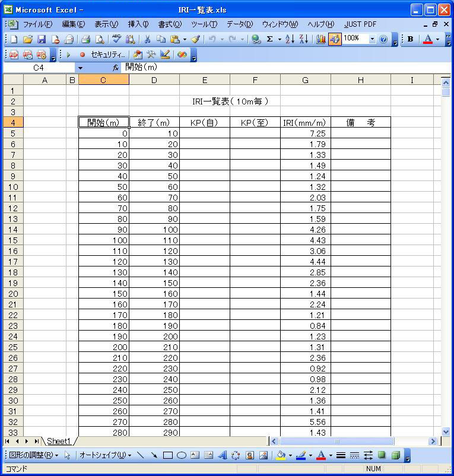The image size is (454, 476).
Task: Apply yellow Fill Color paint bucket
Action: point(281,455)
